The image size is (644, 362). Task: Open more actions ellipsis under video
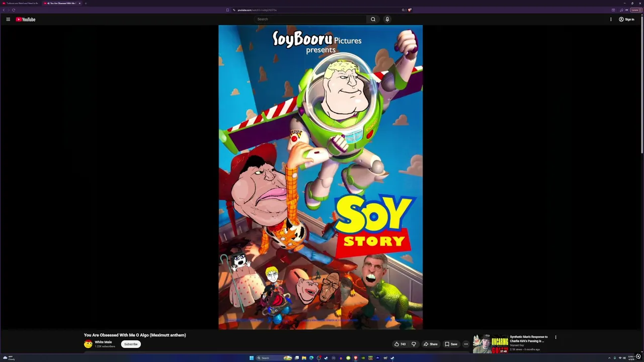click(466, 344)
